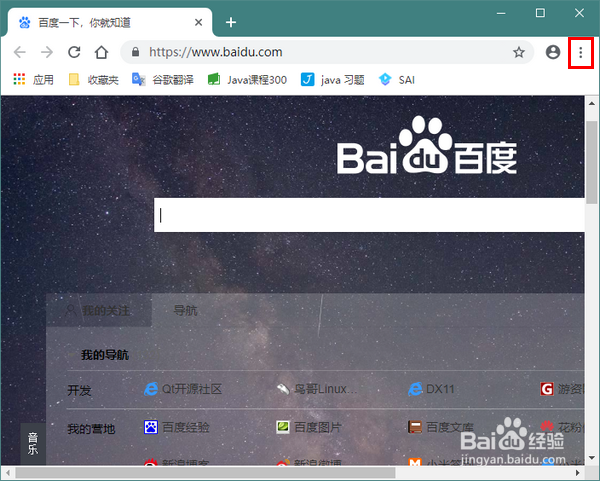Screen dimensions: 600x481
Task: Open Qt开源社区 link
Action: [183, 389]
